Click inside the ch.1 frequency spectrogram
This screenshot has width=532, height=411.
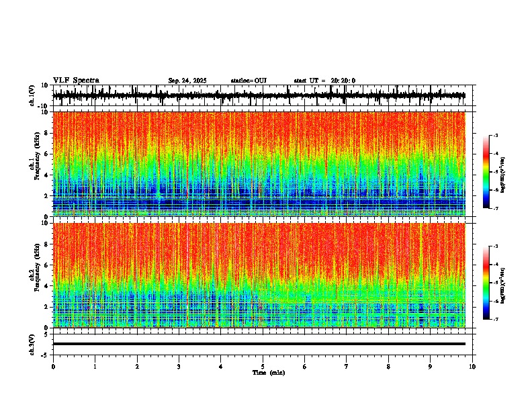pos(259,164)
